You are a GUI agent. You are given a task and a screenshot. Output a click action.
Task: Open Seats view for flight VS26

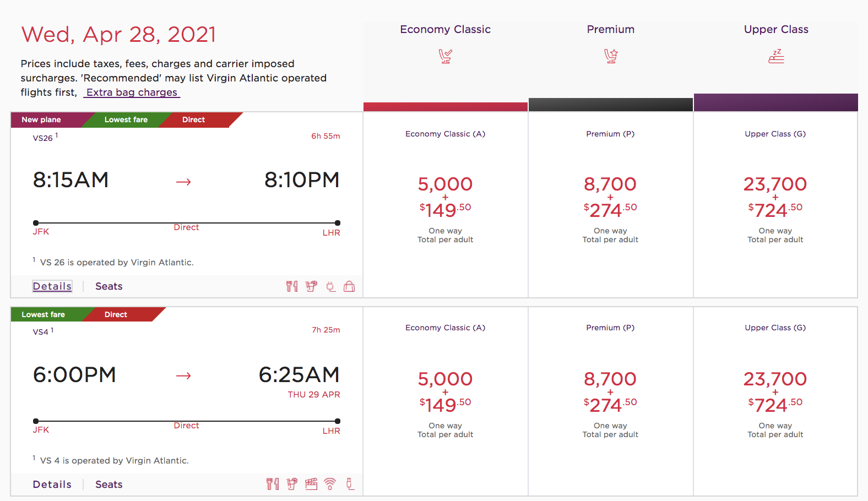pos(108,286)
